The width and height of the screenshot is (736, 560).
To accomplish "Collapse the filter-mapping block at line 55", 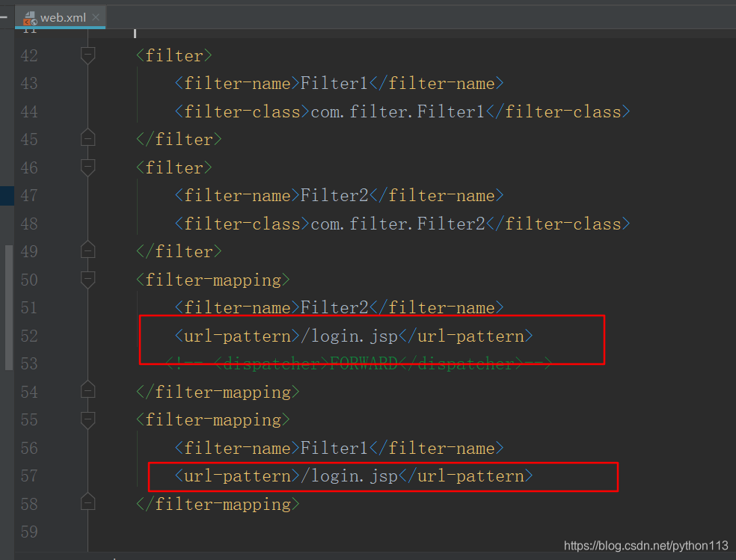I will 88,419.
